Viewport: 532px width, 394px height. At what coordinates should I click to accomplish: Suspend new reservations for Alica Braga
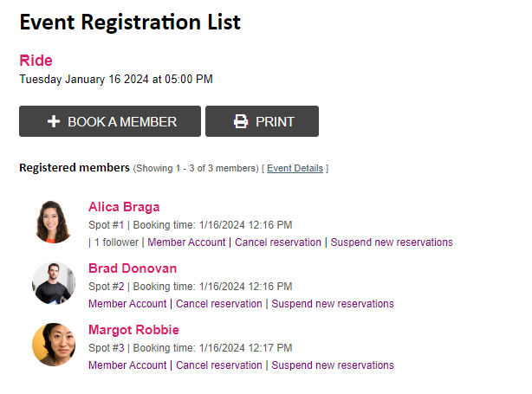point(392,242)
